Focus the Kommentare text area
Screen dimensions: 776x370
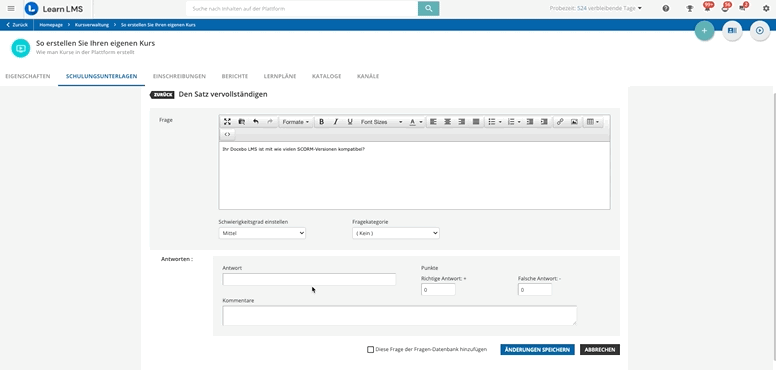pyautogui.click(x=399, y=316)
